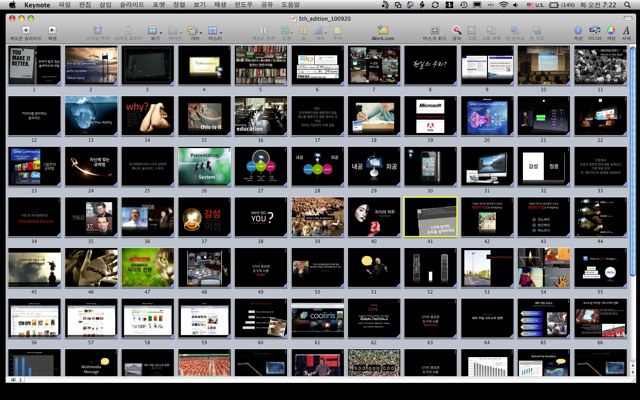Insert a text box with the toolbar icon
This screenshot has width=640, height=400.
point(263,31)
